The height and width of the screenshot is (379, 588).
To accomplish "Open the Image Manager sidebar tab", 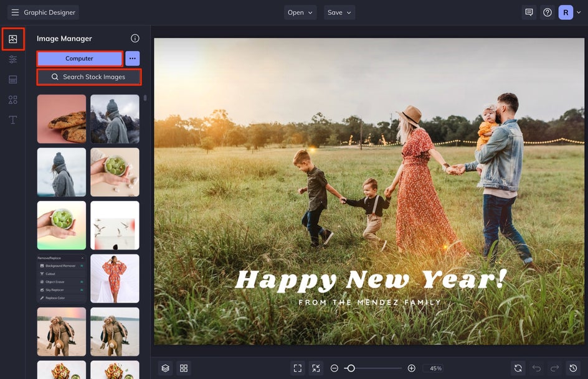I will tap(12, 39).
